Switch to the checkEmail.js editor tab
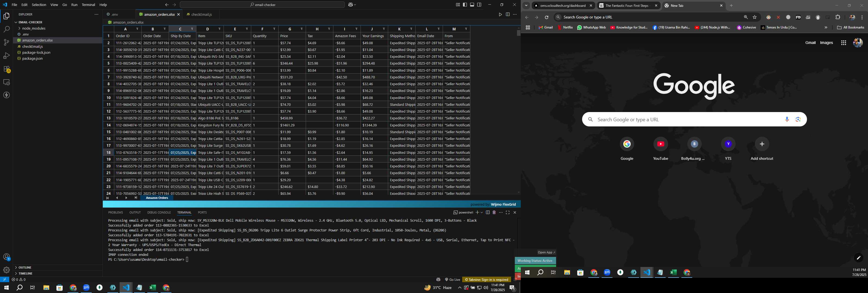Screen dimensions: 868x293 tap(202, 14)
